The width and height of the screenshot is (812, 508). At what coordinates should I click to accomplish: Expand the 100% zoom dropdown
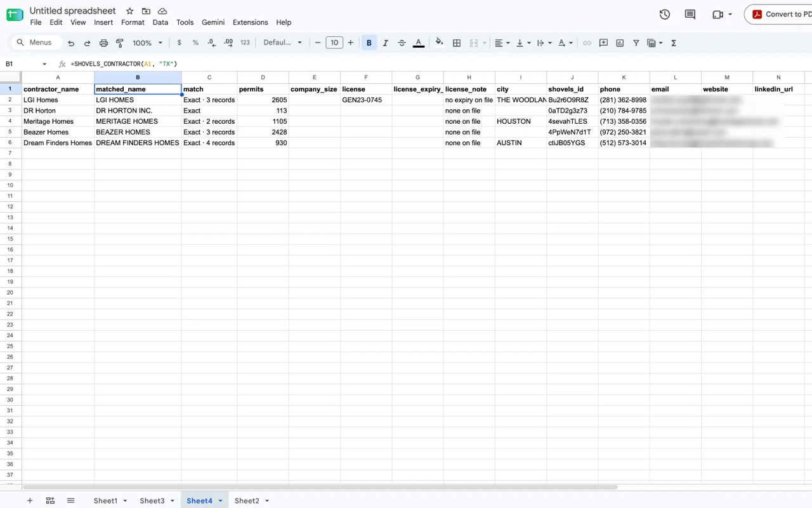tap(147, 43)
